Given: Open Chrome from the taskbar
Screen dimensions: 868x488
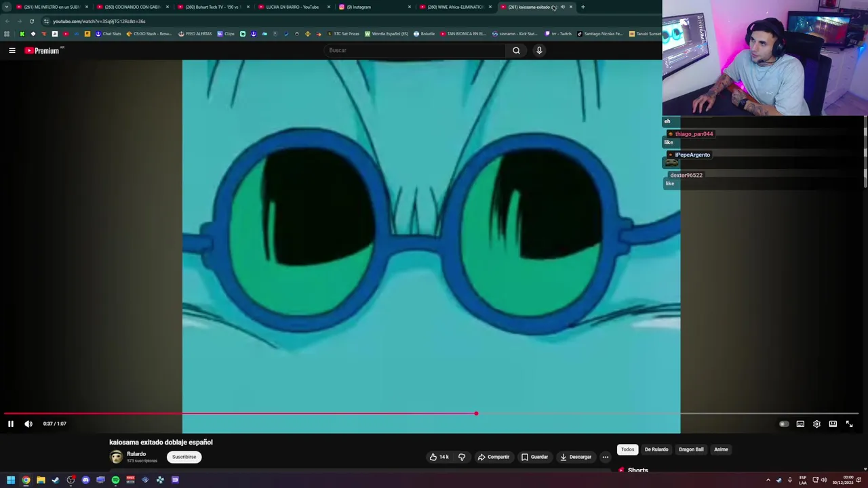Looking at the screenshot, I should pyautogui.click(x=26, y=480).
